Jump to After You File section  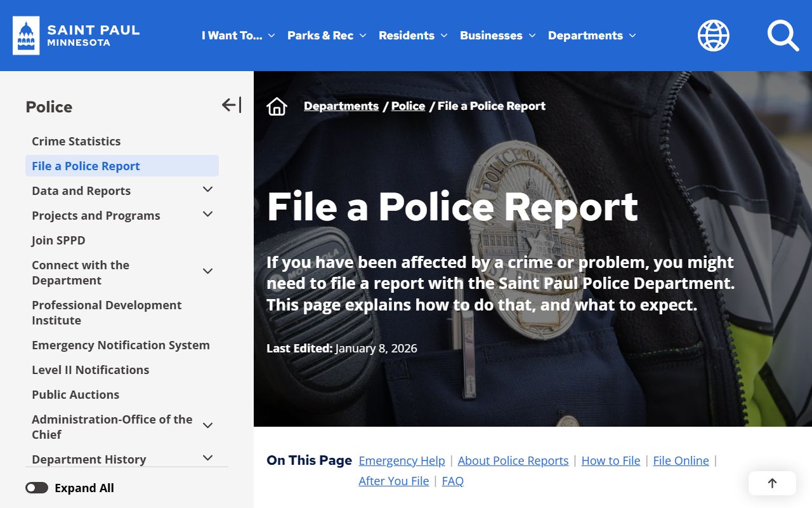(394, 481)
